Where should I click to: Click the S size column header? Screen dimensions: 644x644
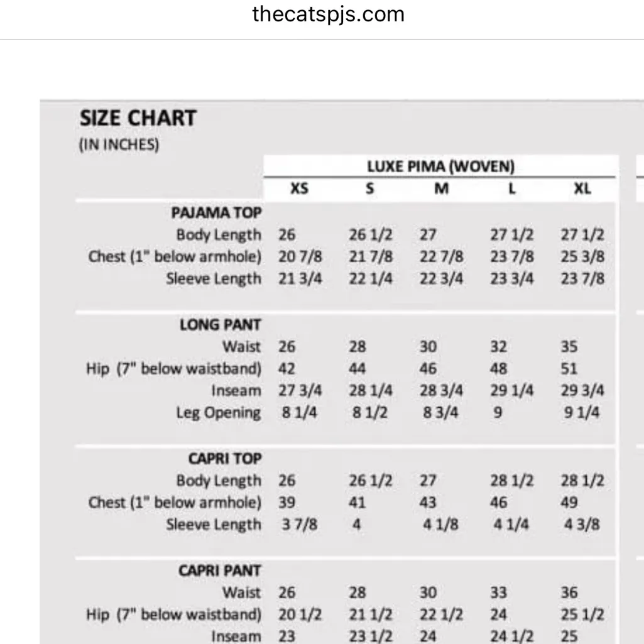point(370,188)
